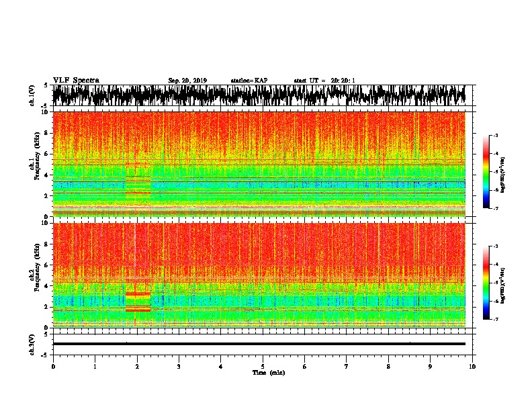Click the 'ch.1(V)' waveform axis label
532x411 pixels.
pos(32,95)
